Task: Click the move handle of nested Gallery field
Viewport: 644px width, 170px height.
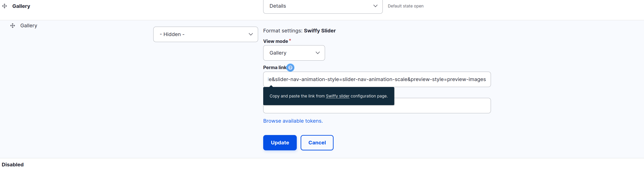Action: pos(12,26)
